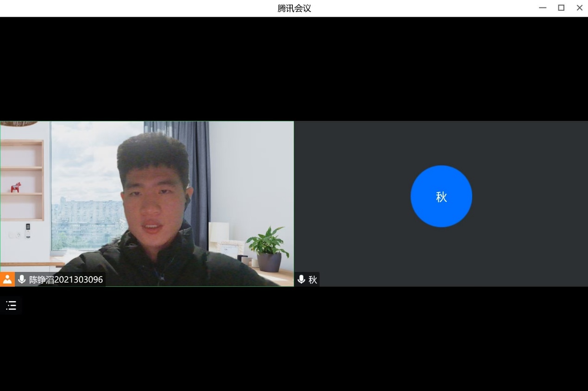The image size is (588, 391).
Task: Select the 秋 participant name label
Action: (x=313, y=280)
